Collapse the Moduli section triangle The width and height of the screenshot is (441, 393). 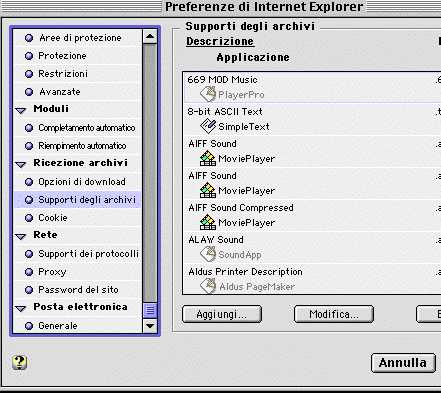coord(21,111)
